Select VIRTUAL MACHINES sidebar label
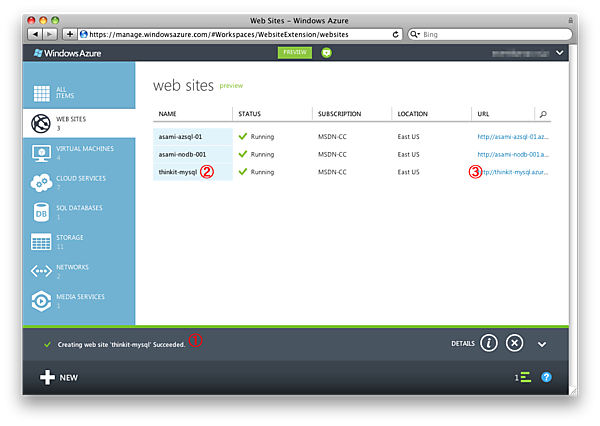The width and height of the screenshot is (600, 426). pos(85,149)
